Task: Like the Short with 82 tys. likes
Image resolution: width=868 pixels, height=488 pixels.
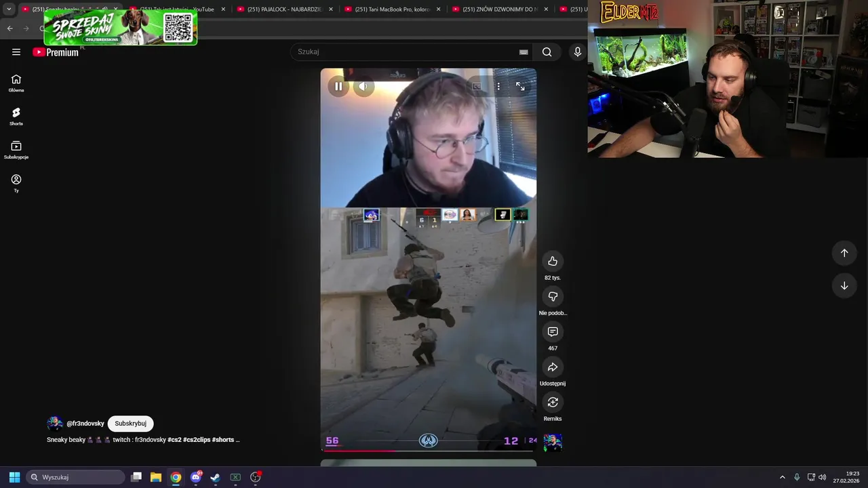Action: point(553,262)
